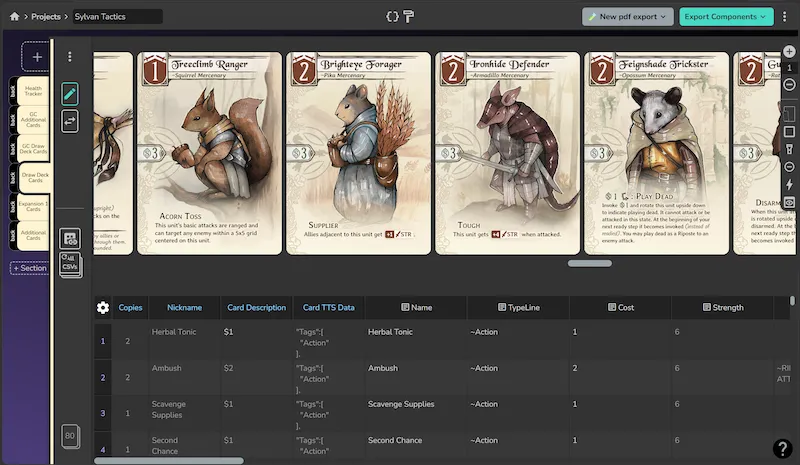Click the swap arrows icon
Image resolution: width=800 pixels, height=465 pixels.
tap(70, 121)
